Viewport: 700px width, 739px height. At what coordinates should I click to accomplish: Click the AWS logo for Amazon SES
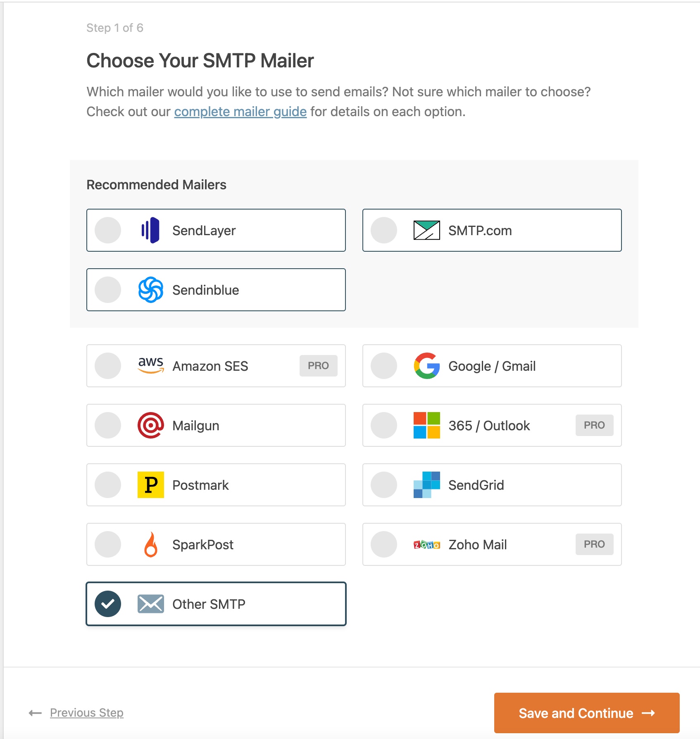(x=150, y=365)
